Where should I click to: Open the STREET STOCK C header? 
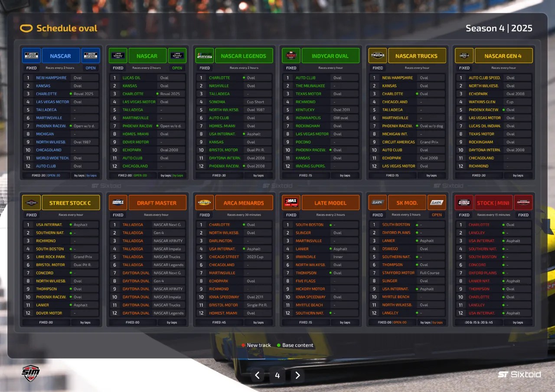coord(71,203)
